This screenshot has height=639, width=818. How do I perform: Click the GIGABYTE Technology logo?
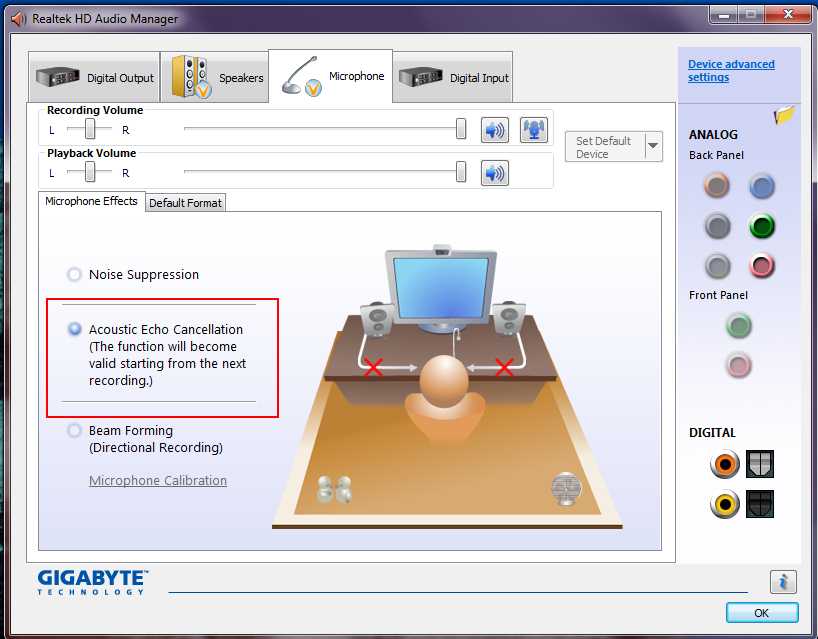click(92, 582)
